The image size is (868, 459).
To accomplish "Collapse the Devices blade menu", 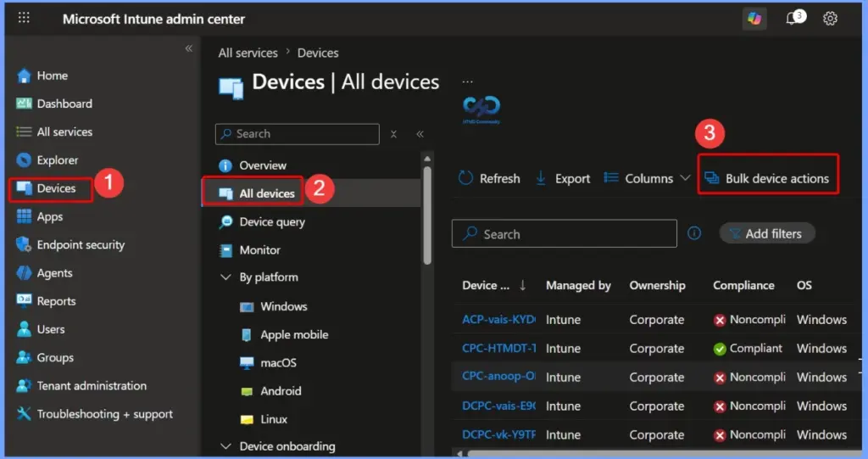I will click(420, 134).
